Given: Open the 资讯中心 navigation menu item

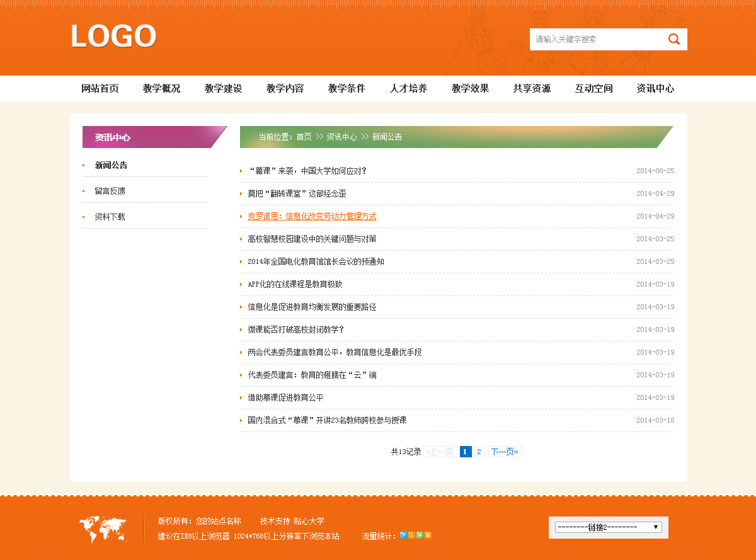Looking at the screenshot, I should (655, 89).
